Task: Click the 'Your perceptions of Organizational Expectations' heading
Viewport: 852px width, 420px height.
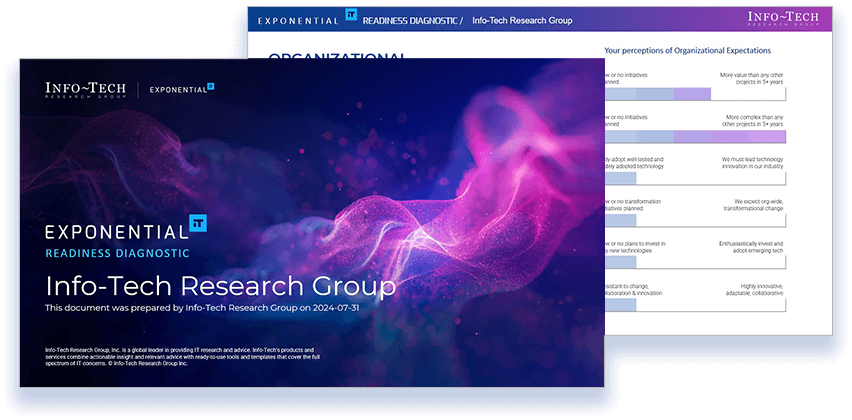Action: [x=687, y=51]
